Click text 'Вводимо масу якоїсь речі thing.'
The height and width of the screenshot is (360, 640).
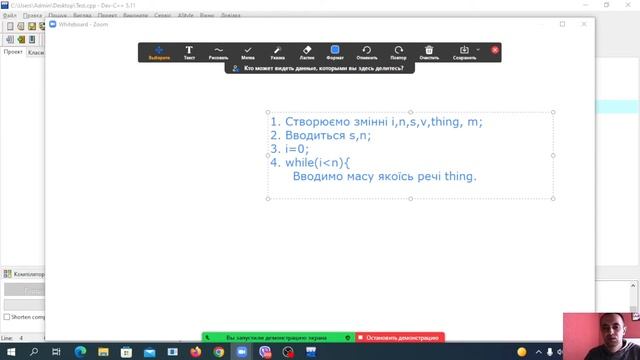pos(384,176)
